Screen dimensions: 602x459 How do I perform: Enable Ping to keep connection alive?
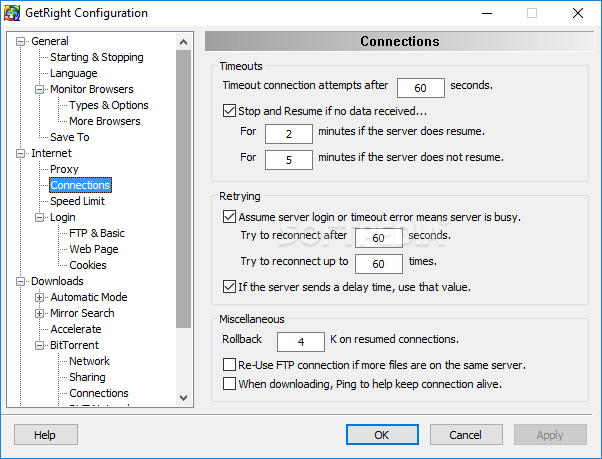point(229,384)
